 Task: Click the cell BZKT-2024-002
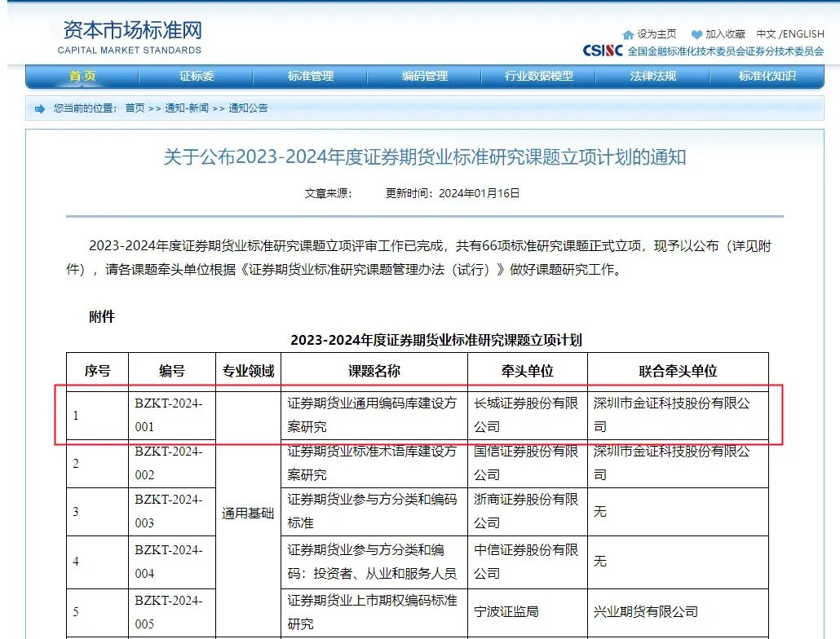click(172, 463)
